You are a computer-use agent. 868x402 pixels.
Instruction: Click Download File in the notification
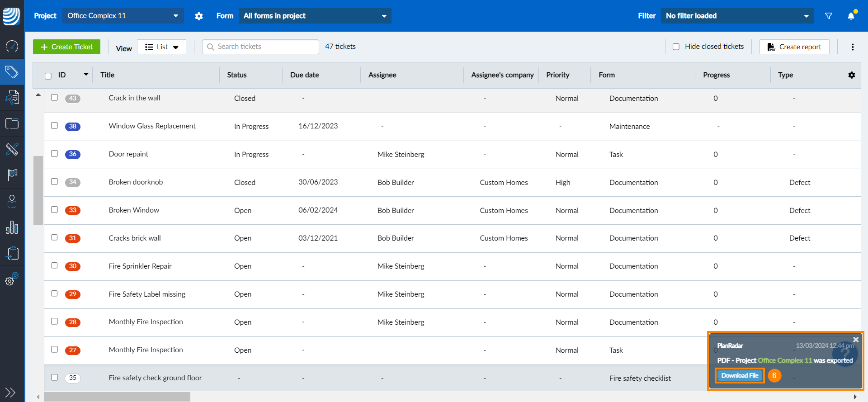click(740, 376)
